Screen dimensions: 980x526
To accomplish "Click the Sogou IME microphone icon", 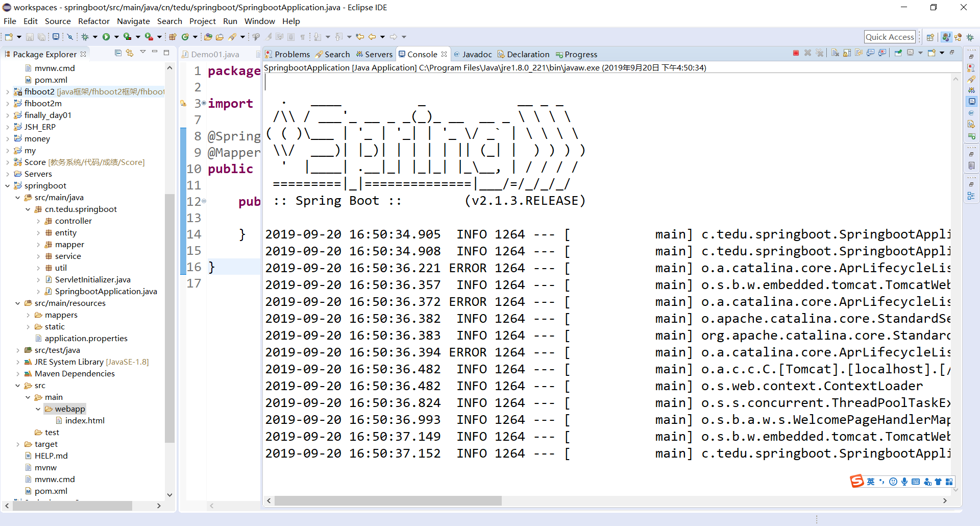I will (x=904, y=482).
